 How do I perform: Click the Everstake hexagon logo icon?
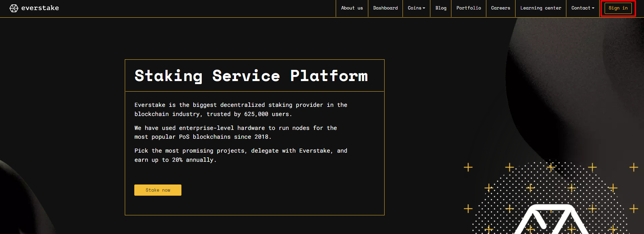coord(14,8)
